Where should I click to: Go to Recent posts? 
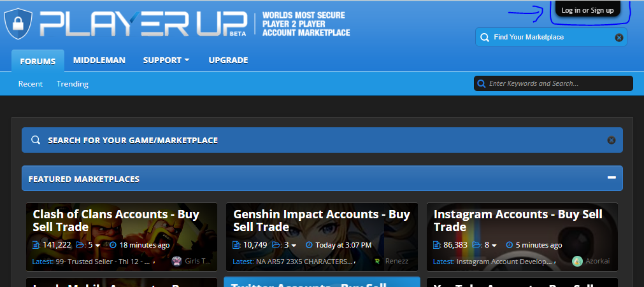click(x=31, y=84)
